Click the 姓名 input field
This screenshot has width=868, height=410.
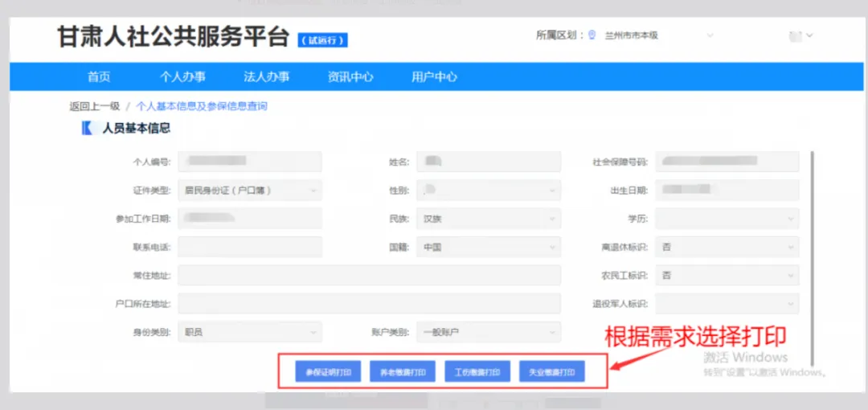click(x=489, y=162)
